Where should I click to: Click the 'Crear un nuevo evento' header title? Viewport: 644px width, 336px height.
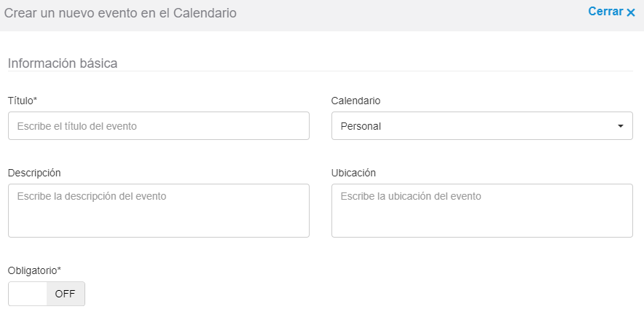(x=120, y=12)
